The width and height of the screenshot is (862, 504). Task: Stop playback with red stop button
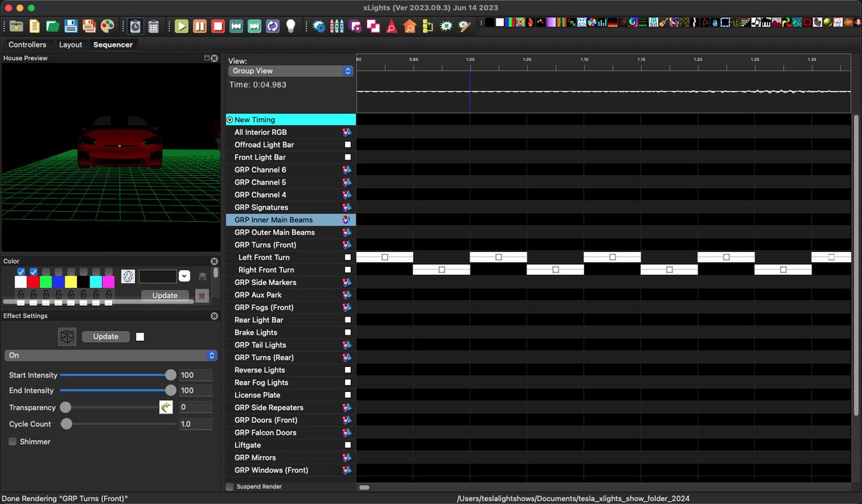click(218, 26)
